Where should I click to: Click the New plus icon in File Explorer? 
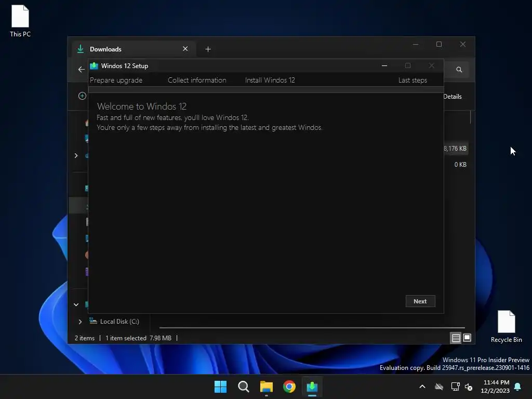[x=82, y=96]
